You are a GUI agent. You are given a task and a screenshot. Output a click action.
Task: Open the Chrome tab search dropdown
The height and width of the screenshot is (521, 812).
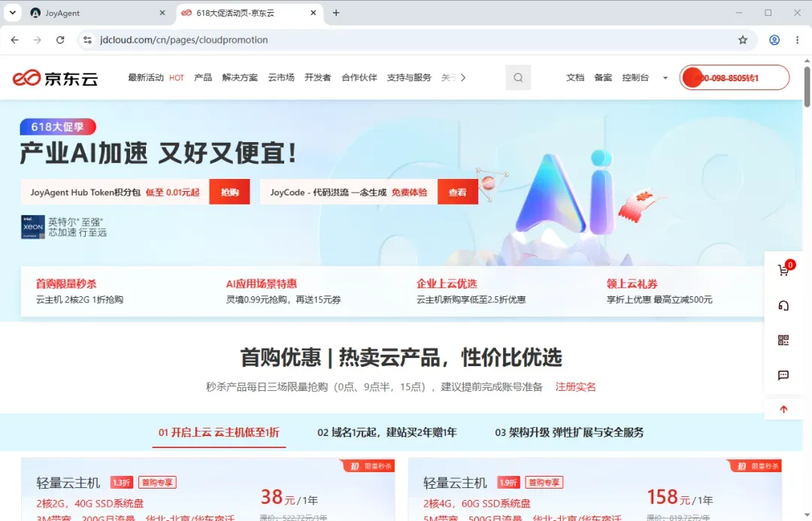(x=13, y=13)
